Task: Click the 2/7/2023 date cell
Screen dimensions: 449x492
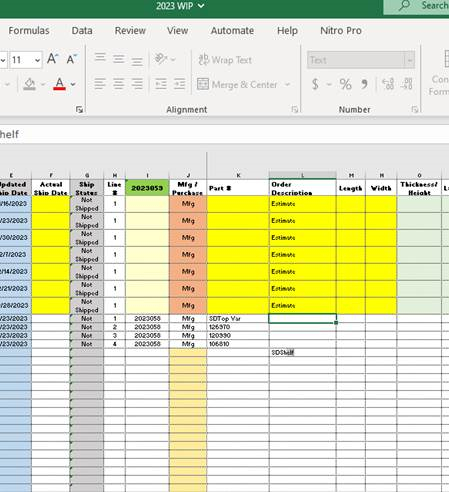Action: [x=15, y=254]
